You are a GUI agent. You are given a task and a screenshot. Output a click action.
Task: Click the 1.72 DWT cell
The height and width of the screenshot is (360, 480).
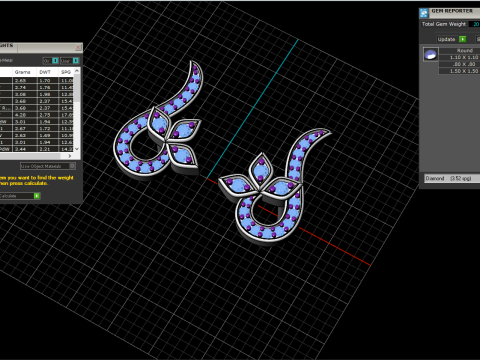pyautogui.click(x=48, y=128)
